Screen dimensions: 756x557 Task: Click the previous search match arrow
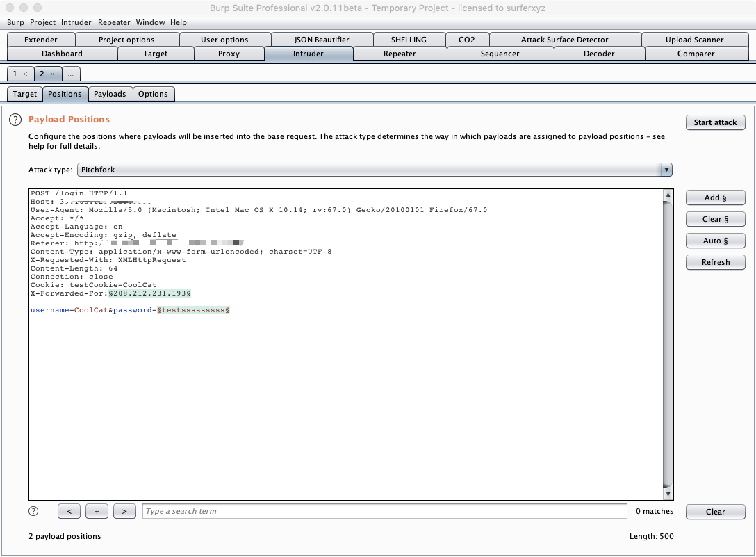[69, 511]
